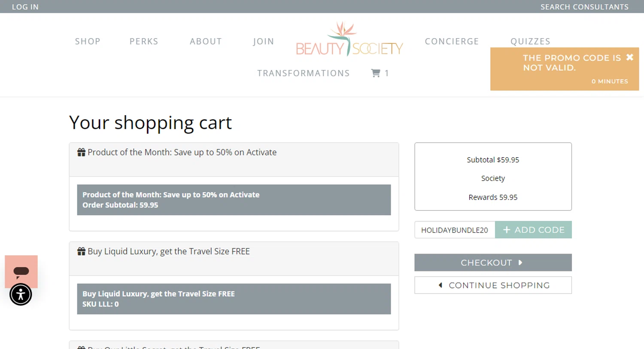
Task: Open the PERKS menu
Action: (x=144, y=41)
